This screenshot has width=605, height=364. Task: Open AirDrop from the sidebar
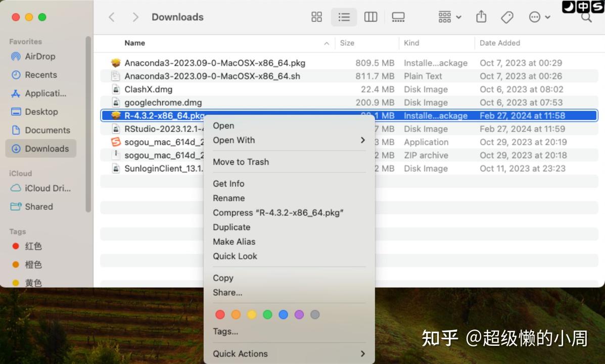tap(39, 56)
